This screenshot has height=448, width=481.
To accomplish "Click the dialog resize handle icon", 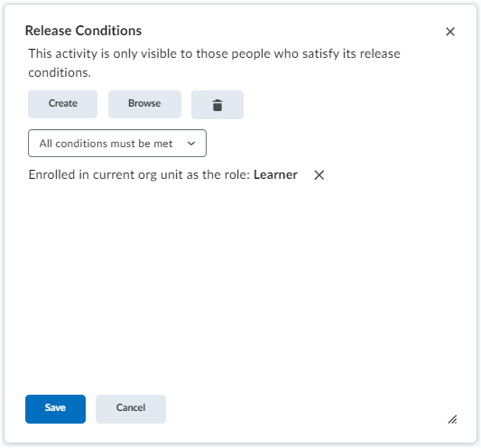I will [452, 419].
